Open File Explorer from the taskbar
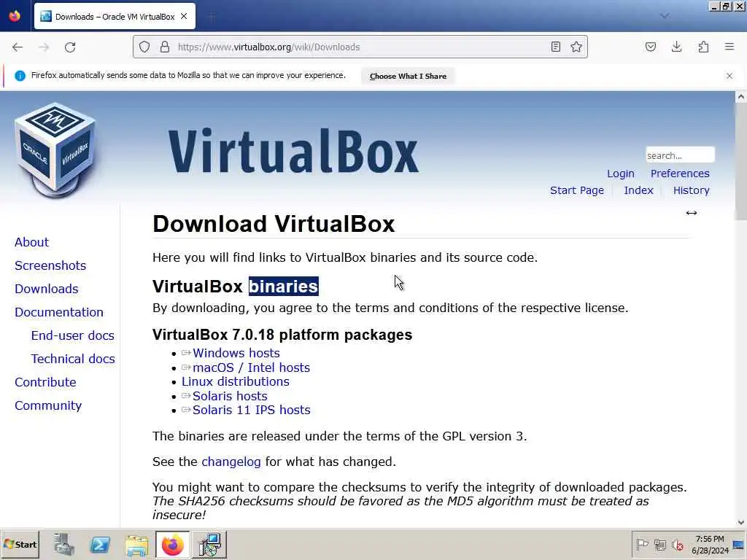 [x=136, y=545]
